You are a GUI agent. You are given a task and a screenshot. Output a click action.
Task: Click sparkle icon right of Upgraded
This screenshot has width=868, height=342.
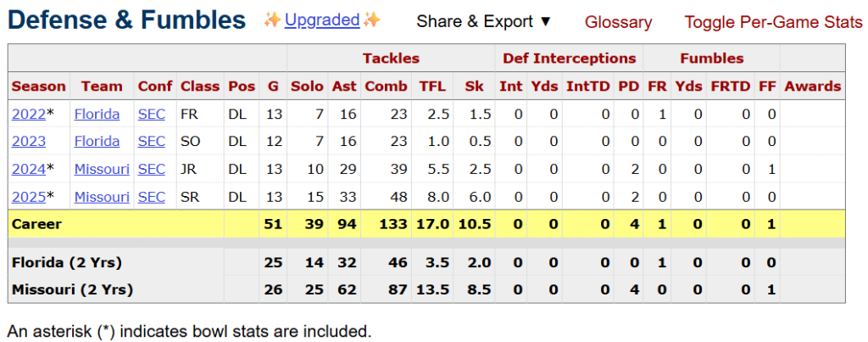tap(372, 20)
